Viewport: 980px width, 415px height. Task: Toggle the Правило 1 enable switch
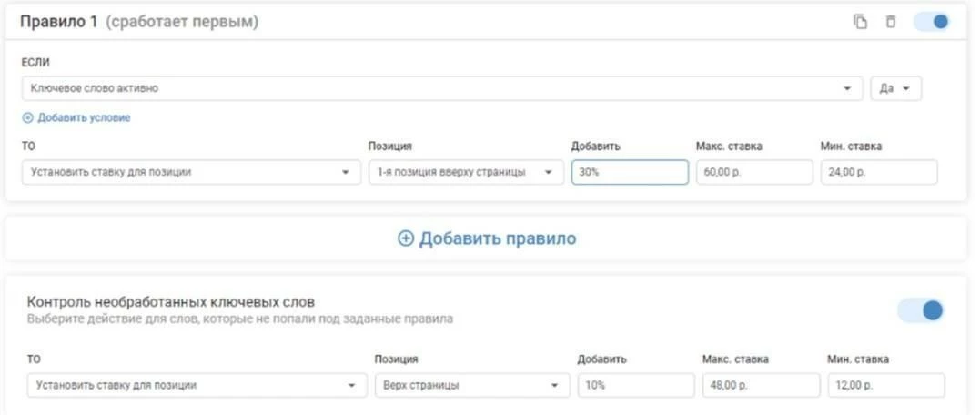click(x=932, y=22)
